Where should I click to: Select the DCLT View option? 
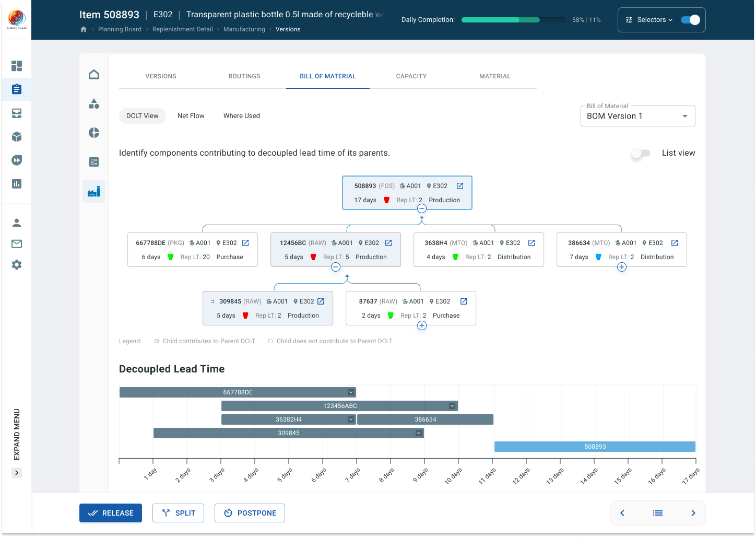[x=143, y=116]
